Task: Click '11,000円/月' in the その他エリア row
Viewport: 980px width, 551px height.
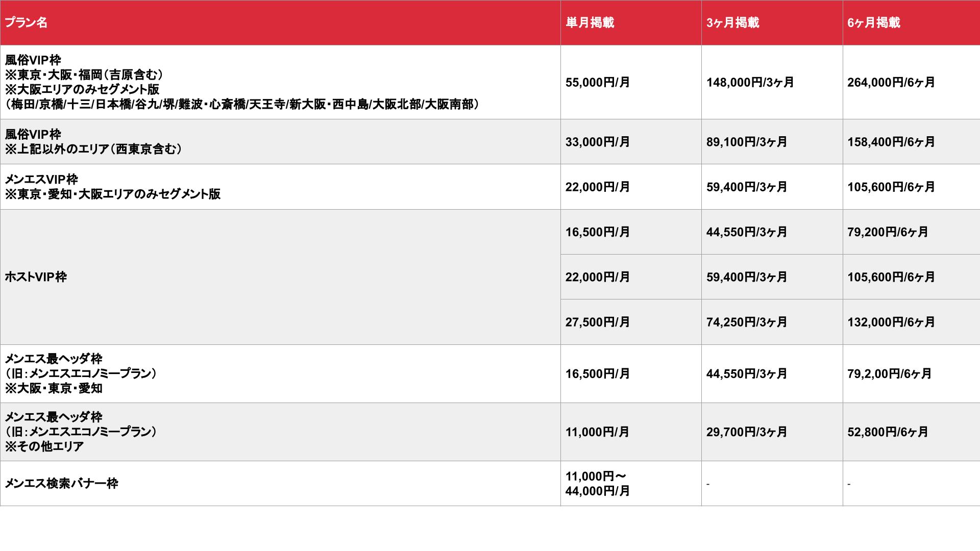Action: click(x=631, y=432)
